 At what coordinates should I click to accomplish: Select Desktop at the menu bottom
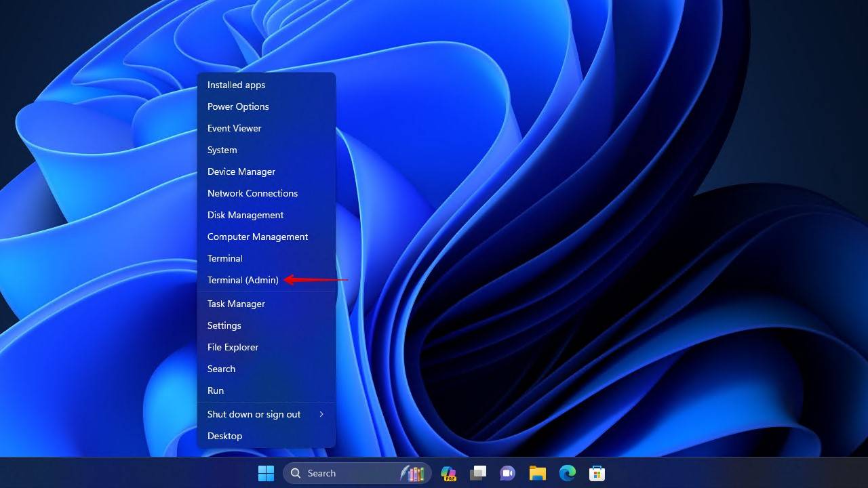(x=224, y=436)
